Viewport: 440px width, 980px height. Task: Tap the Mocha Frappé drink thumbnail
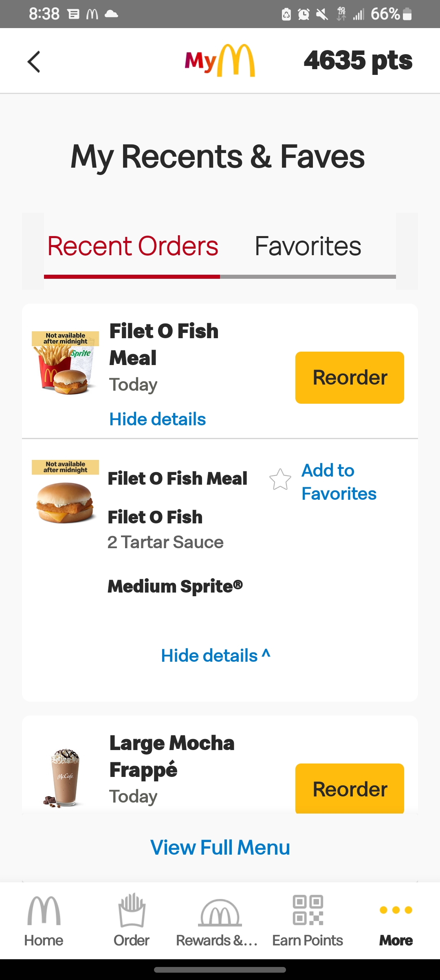[x=64, y=777]
